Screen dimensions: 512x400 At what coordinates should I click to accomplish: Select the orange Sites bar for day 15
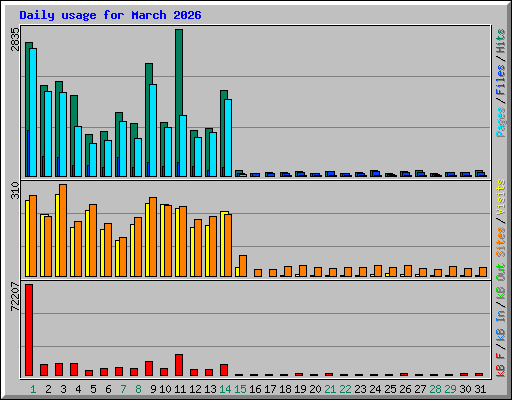[x=243, y=266]
